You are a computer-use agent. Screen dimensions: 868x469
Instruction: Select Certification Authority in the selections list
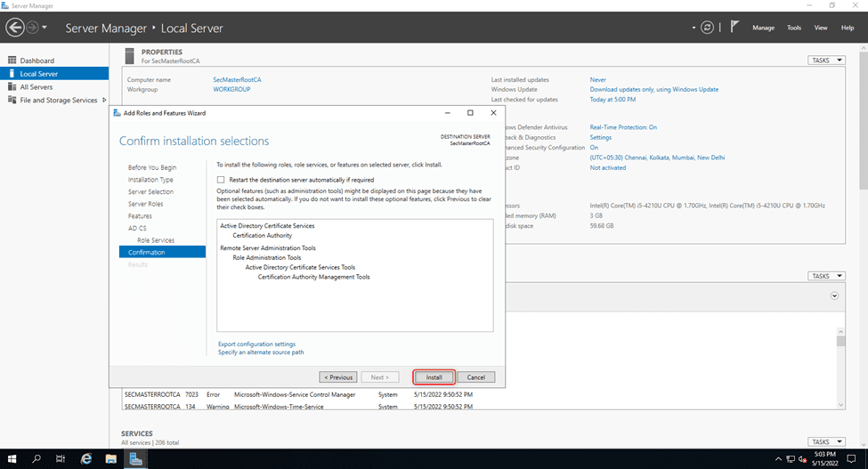point(262,236)
